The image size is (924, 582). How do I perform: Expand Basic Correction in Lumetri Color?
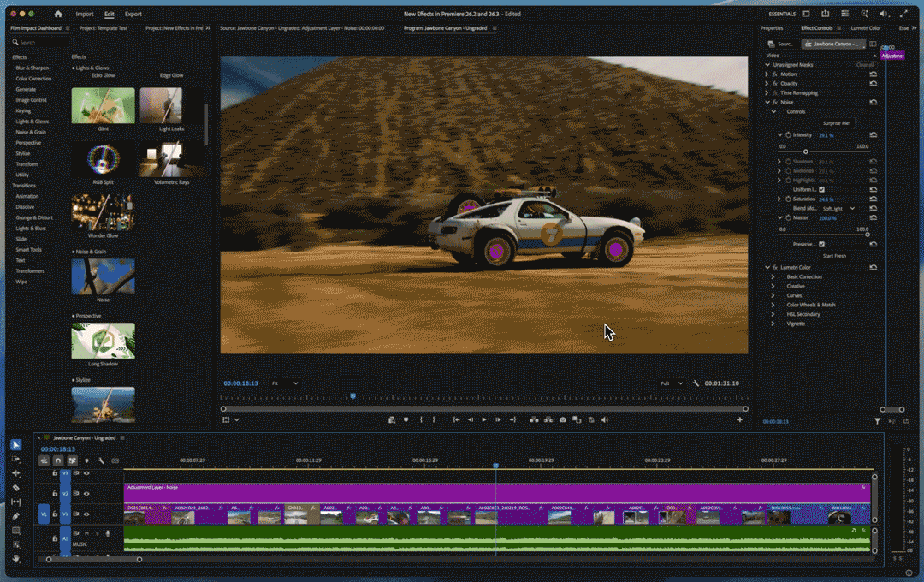pos(773,276)
